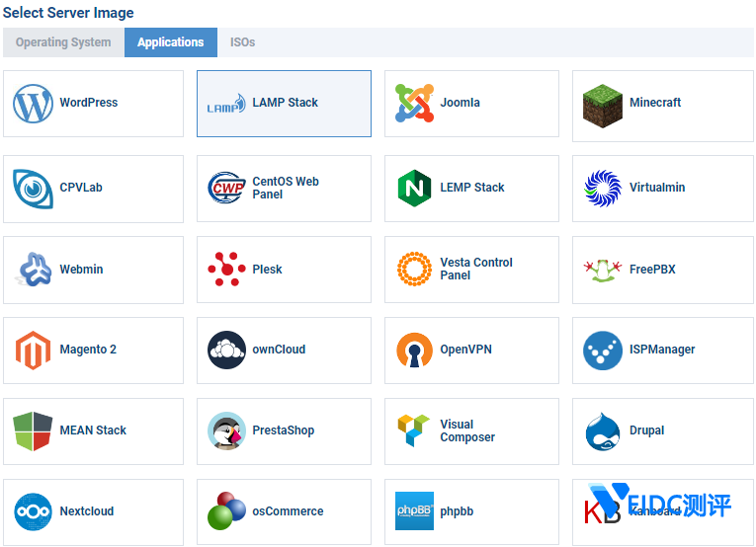Select the Nextcloud logo icon
Image resolution: width=756 pixels, height=547 pixels.
coord(33,511)
